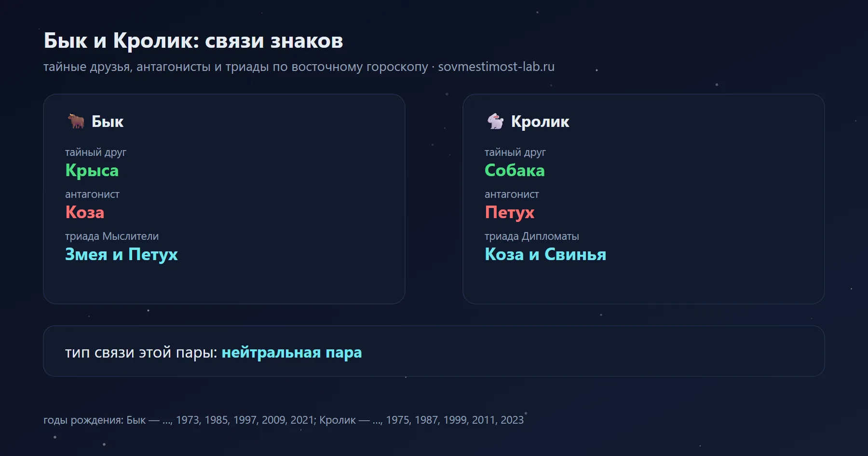Image resolution: width=868 pixels, height=456 pixels.
Task: Click 'Коза и Свинья' triad text
Action: tap(545, 254)
